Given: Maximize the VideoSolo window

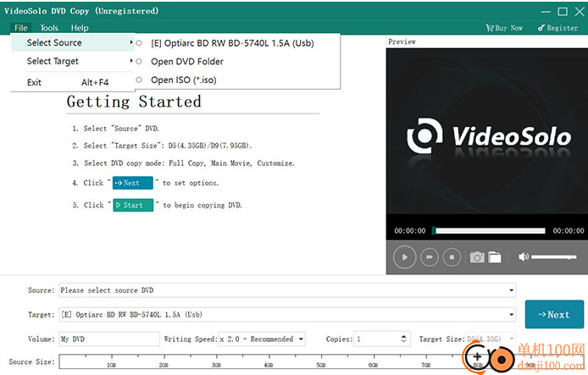Looking at the screenshot, I should (x=563, y=12).
